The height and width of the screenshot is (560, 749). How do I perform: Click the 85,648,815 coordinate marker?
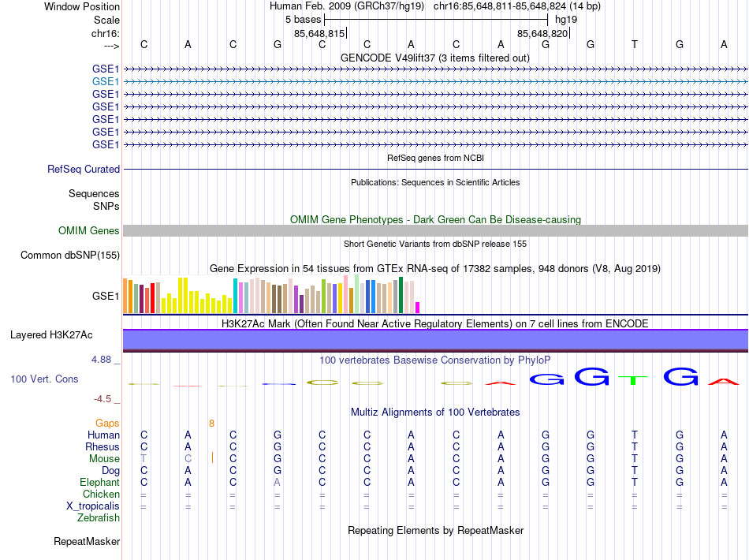(319, 33)
